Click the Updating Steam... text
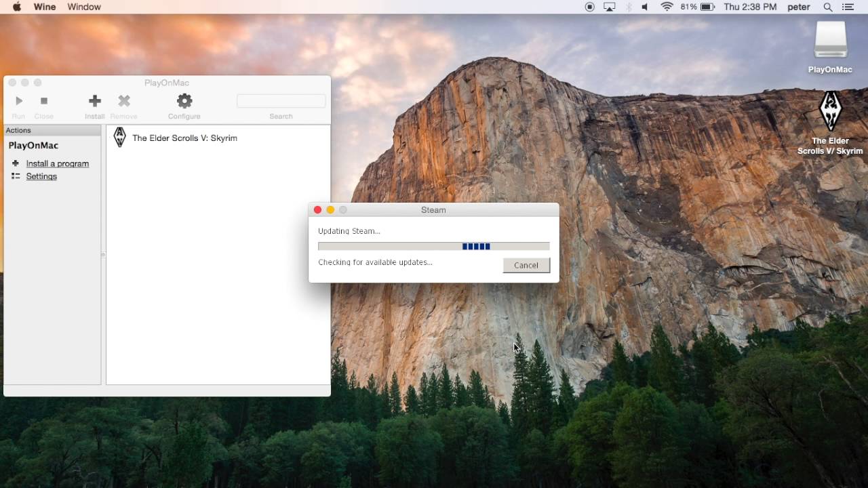This screenshot has height=488, width=868. [349, 231]
